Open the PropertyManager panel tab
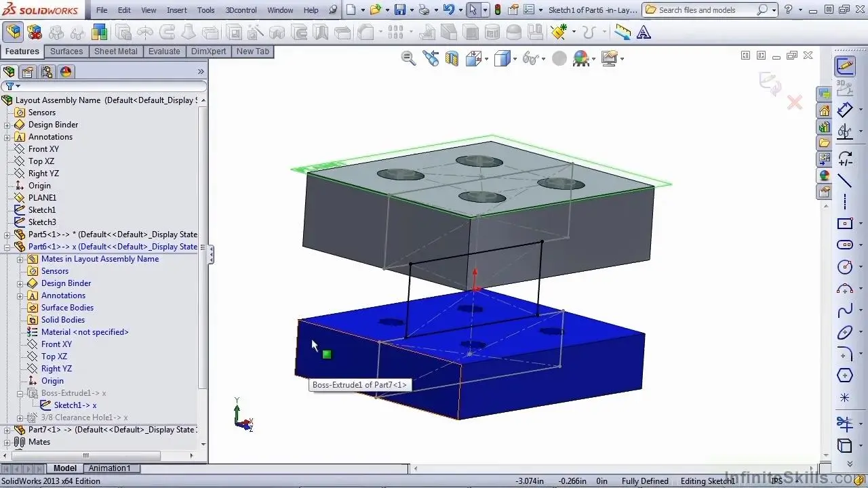The image size is (868, 488). click(x=28, y=72)
